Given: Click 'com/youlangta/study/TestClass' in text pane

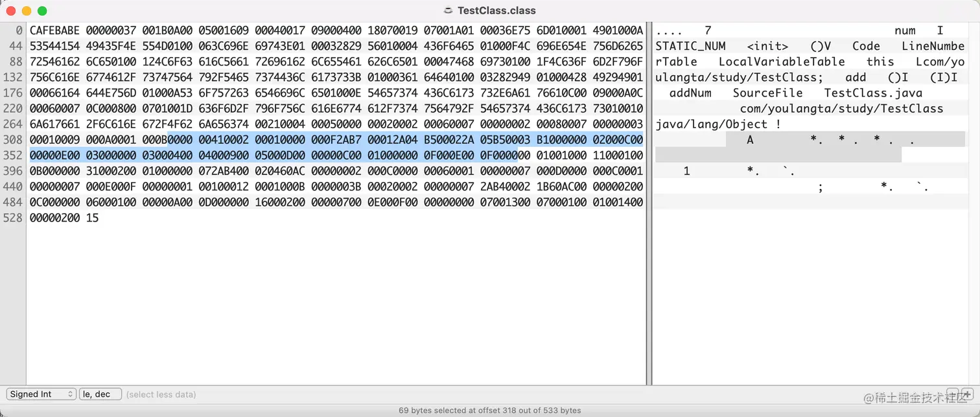Looking at the screenshot, I should pos(842,109).
